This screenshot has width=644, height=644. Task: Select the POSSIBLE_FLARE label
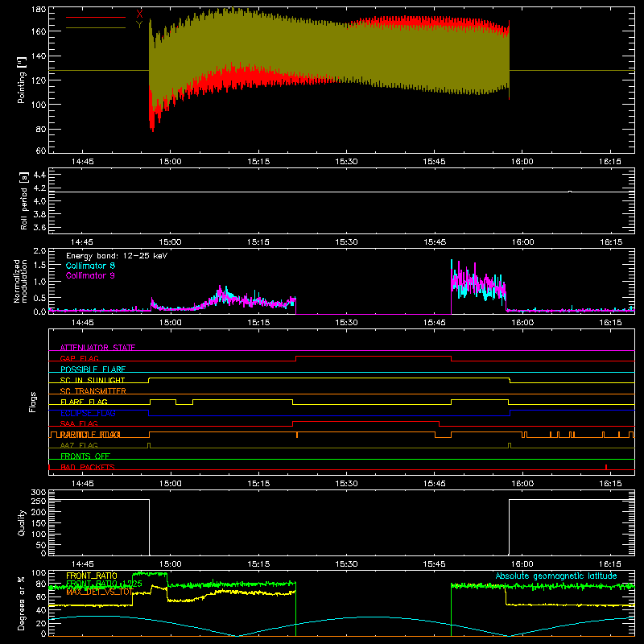93,369
